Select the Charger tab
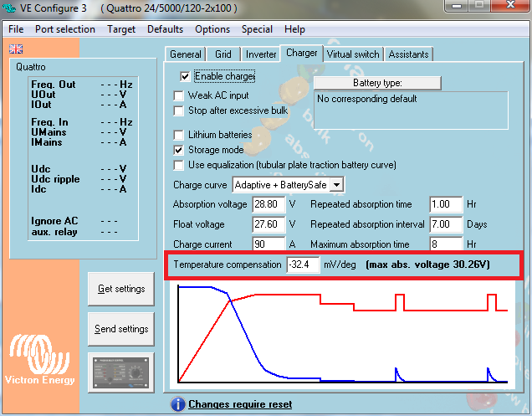The image size is (532, 416). [x=301, y=54]
